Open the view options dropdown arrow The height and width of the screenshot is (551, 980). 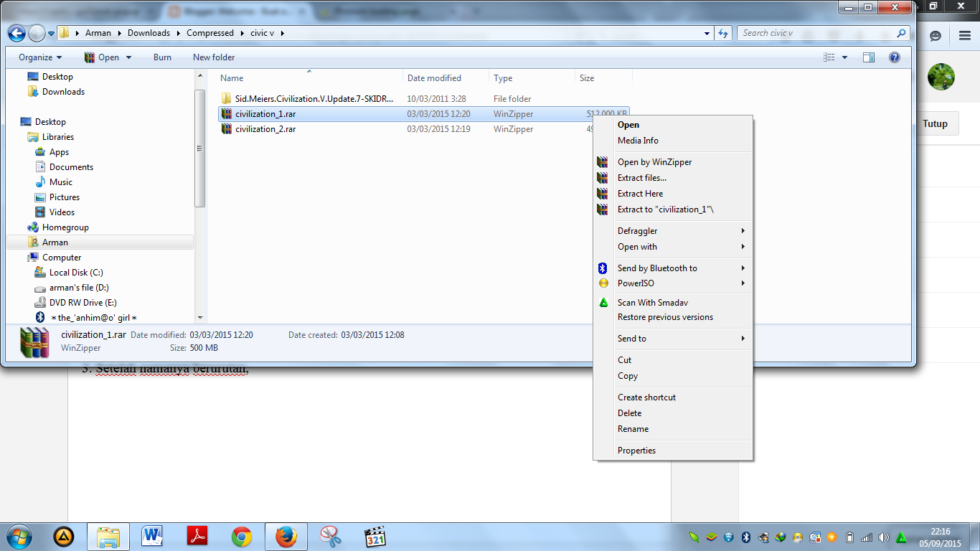[844, 57]
